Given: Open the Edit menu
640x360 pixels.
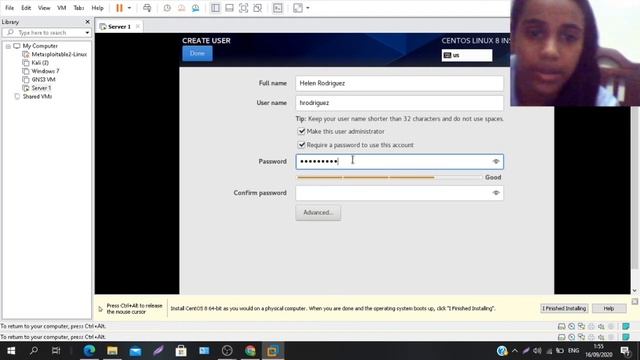Looking at the screenshot, I should [26, 8].
